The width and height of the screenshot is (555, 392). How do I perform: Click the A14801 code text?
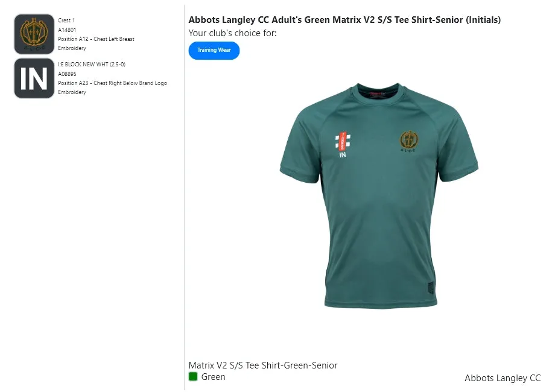[x=67, y=30]
